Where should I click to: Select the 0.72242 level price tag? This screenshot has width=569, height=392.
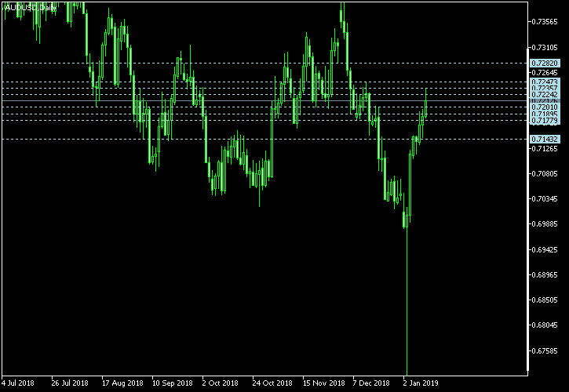(x=545, y=94)
